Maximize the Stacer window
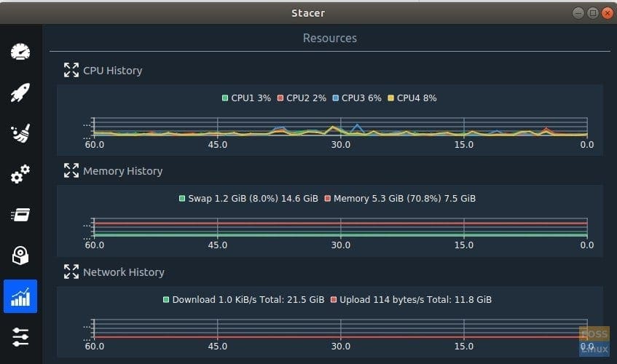This screenshot has width=617, height=364. pyautogui.click(x=593, y=13)
